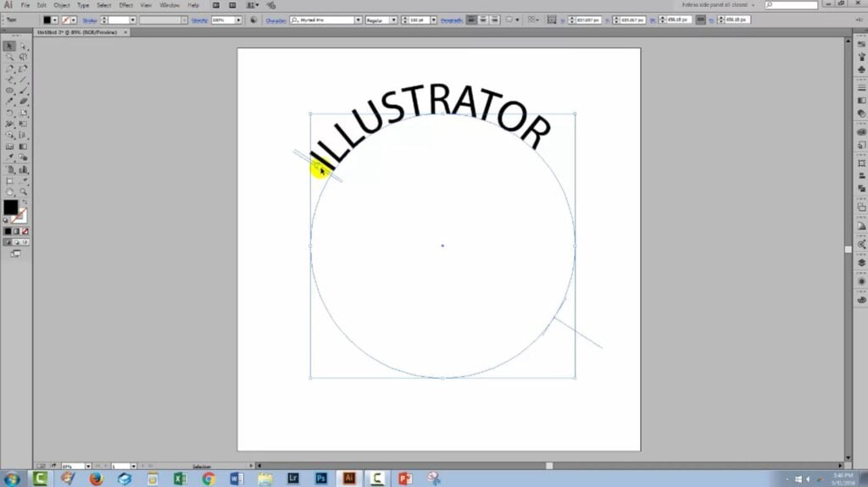The height and width of the screenshot is (487, 868).
Task: Expand the Myriad Pro font family dropdown
Action: point(359,20)
